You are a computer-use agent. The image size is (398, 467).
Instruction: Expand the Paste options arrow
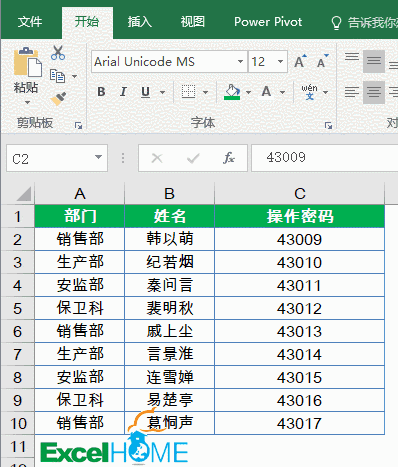point(27,102)
